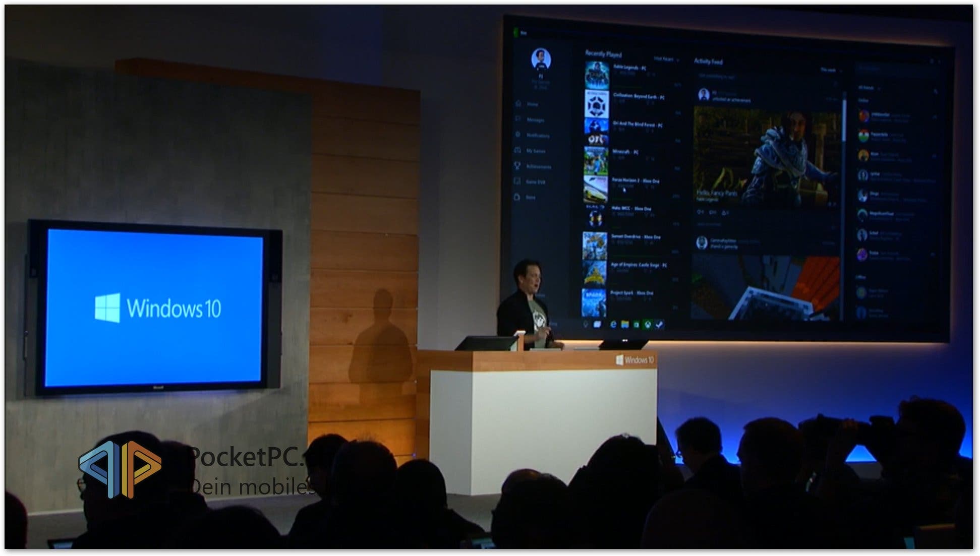Open the Minecraft game thumbnail

596,160
